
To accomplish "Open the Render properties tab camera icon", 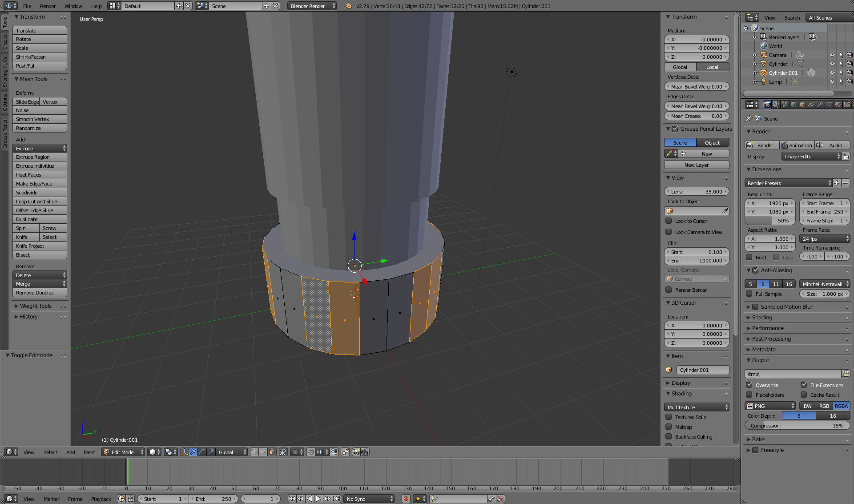I will pos(767,105).
